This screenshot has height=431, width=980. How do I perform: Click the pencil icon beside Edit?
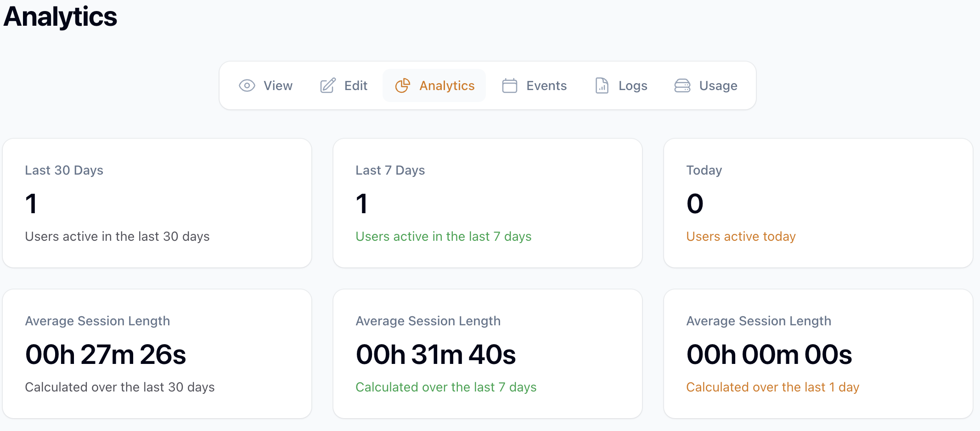pos(328,86)
